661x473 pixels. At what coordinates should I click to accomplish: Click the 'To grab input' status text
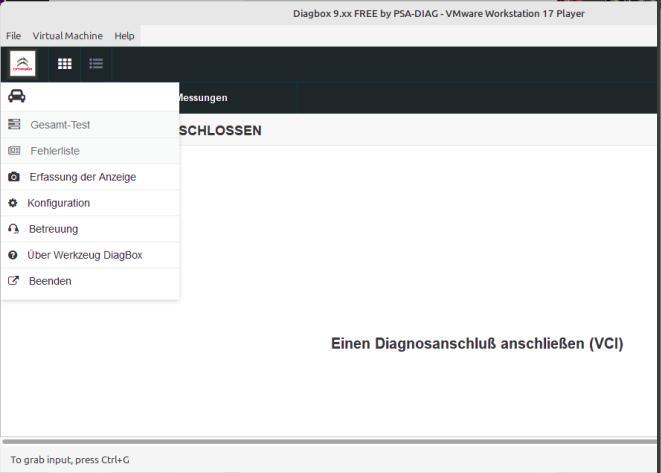coord(70,460)
